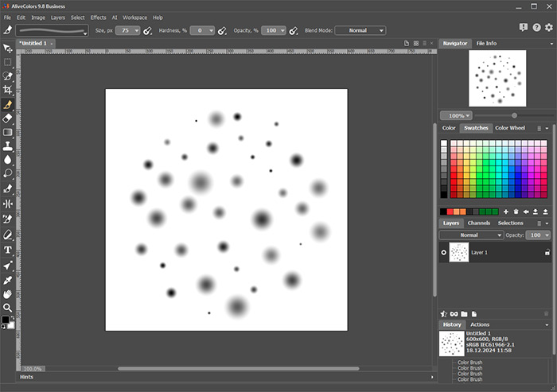Choose the Clone Stamp tool
The image size is (557, 392).
(7, 146)
